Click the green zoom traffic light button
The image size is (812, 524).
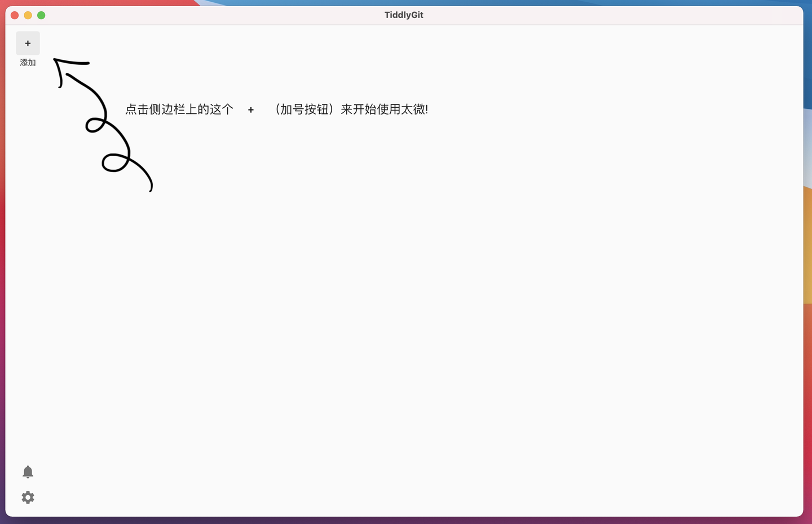[x=41, y=15]
